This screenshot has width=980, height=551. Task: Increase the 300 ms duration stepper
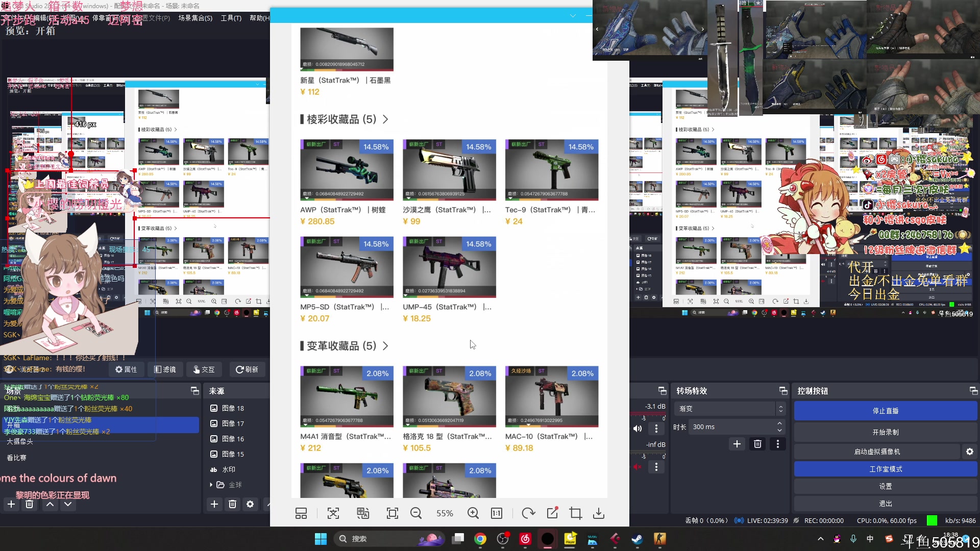(x=779, y=423)
